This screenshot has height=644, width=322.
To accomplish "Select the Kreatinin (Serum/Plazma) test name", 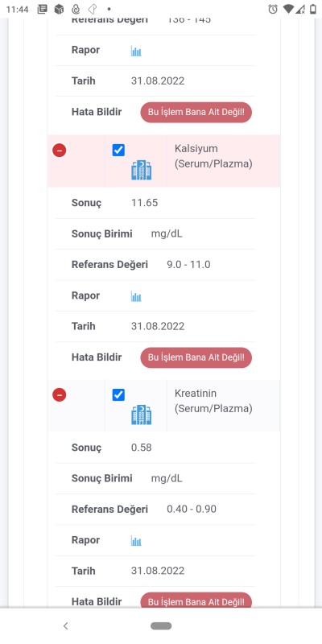I will pos(213,401).
